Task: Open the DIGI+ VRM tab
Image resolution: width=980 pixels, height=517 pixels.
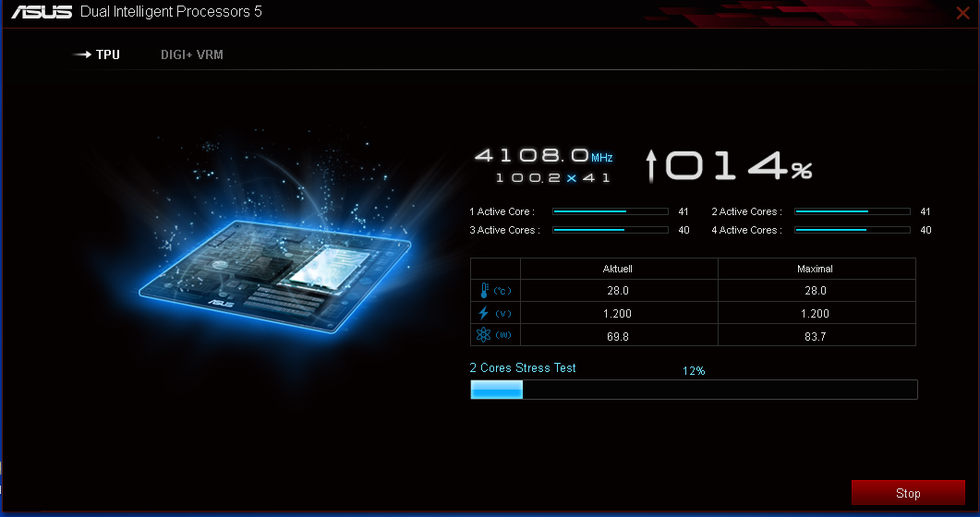Action: [x=192, y=54]
